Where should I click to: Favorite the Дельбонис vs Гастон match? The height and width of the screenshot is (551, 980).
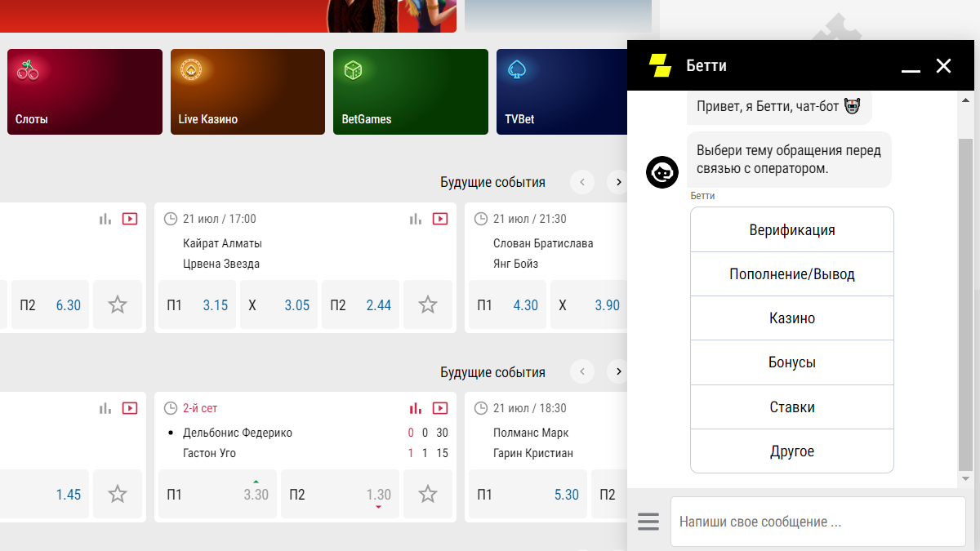[x=428, y=494]
